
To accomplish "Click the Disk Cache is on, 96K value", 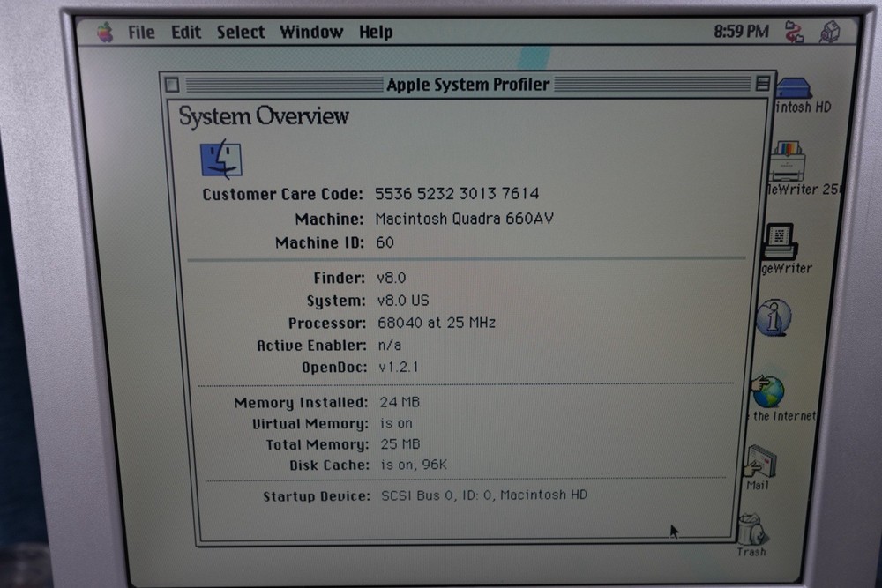I will point(414,465).
